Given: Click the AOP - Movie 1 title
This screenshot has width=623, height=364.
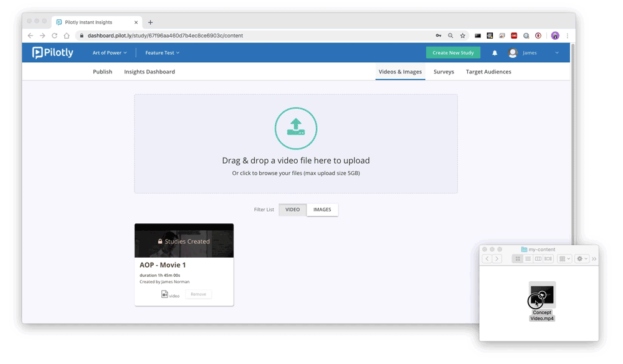Looking at the screenshot, I should pos(163,265).
